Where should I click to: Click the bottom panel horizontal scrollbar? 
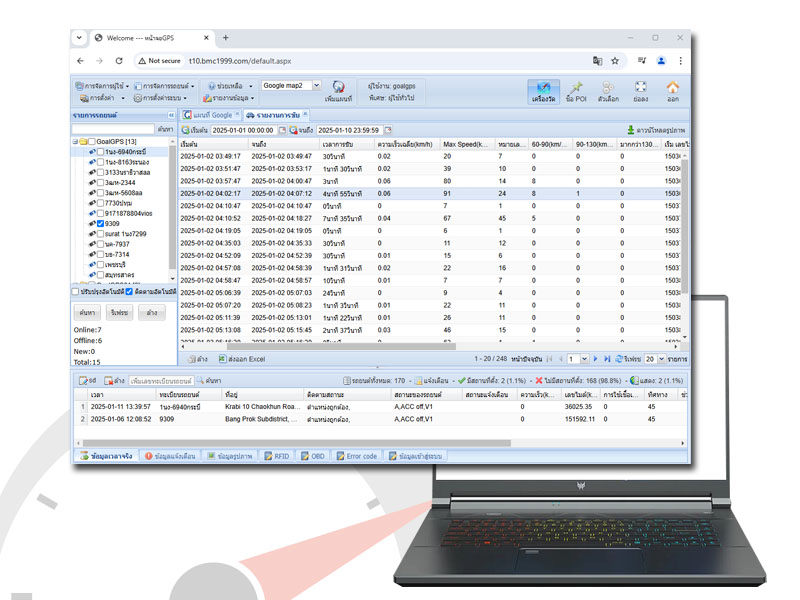coord(297,443)
